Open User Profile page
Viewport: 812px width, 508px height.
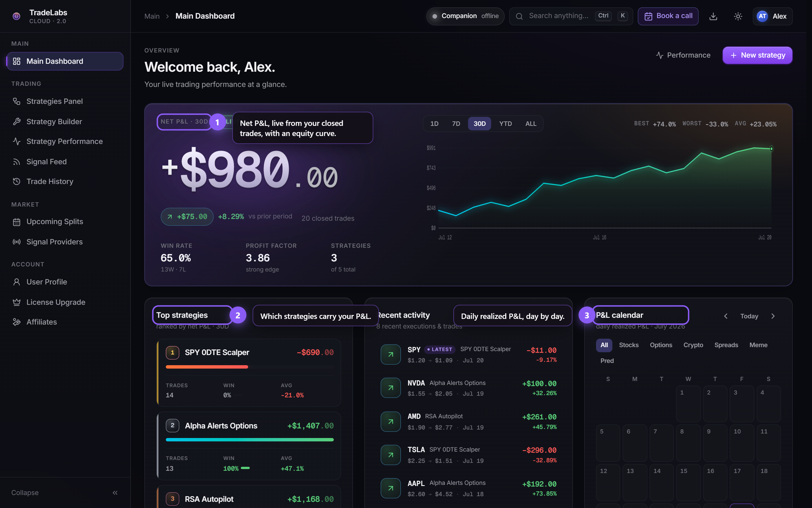[65, 282]
